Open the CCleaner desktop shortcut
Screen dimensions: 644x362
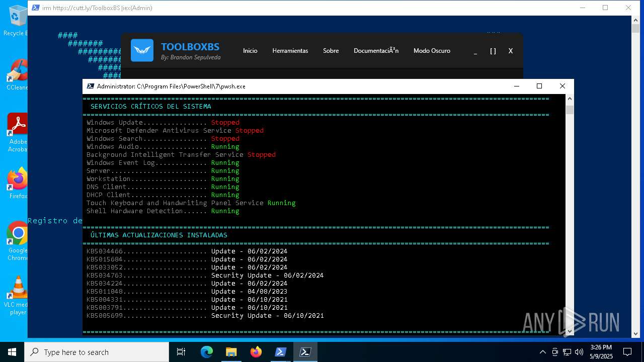[x=17, y=75]
